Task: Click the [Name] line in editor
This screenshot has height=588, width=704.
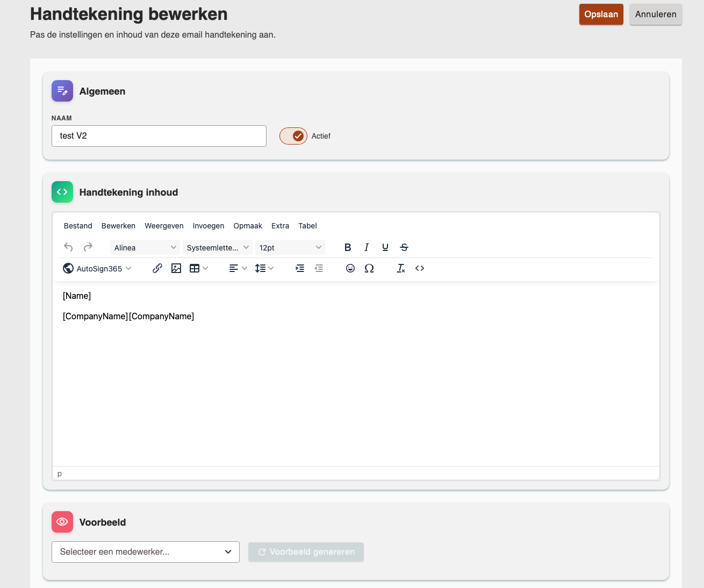Action: [x=77, y=296]
